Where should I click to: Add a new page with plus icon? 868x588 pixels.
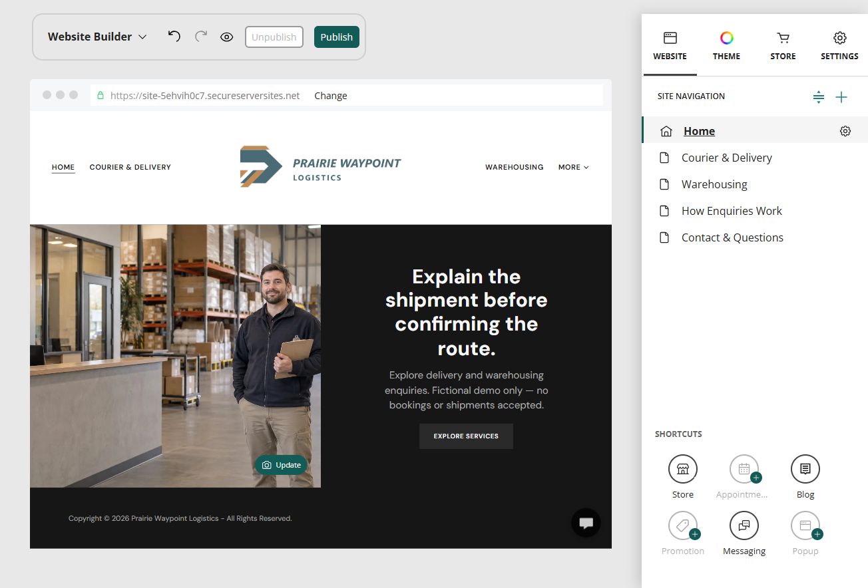pyautogui.click(x=841, y=97)
